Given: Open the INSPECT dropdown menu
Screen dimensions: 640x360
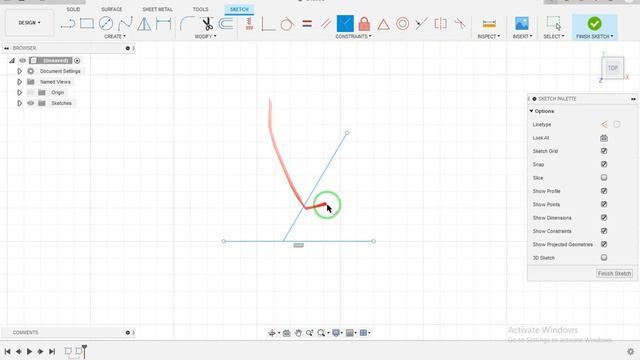Looking at the screenshot, I should (489, 36).
